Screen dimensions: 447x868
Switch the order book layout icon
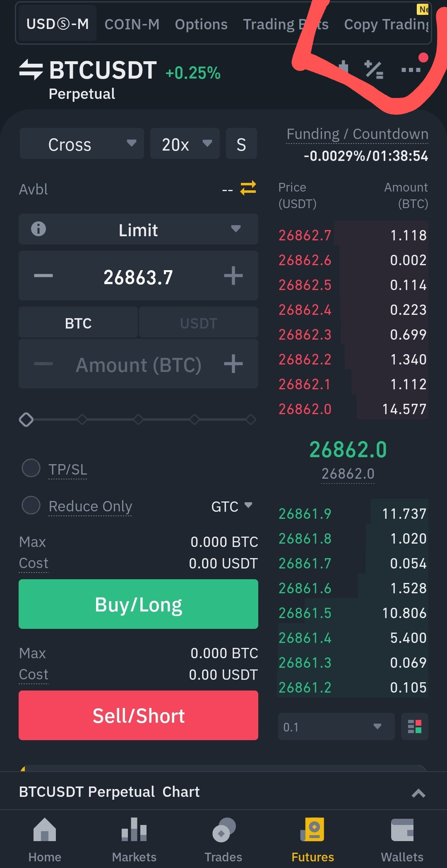pyautogui.click(x=414, y=727)
